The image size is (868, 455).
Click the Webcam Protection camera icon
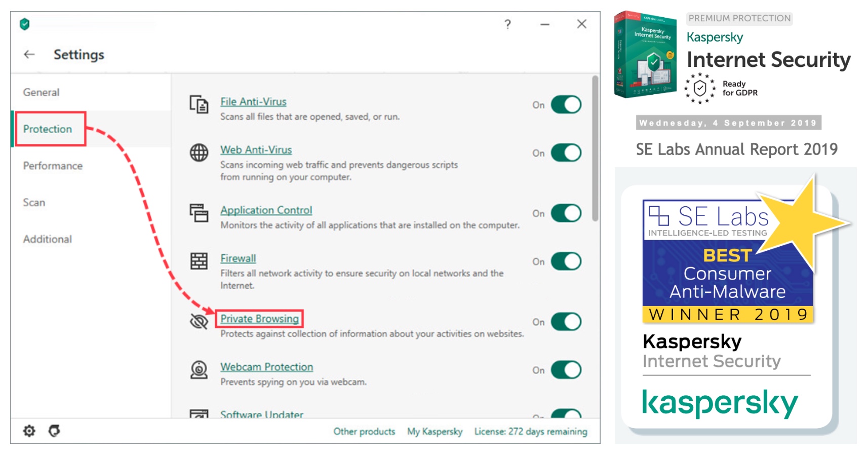(x=199, y=369)
